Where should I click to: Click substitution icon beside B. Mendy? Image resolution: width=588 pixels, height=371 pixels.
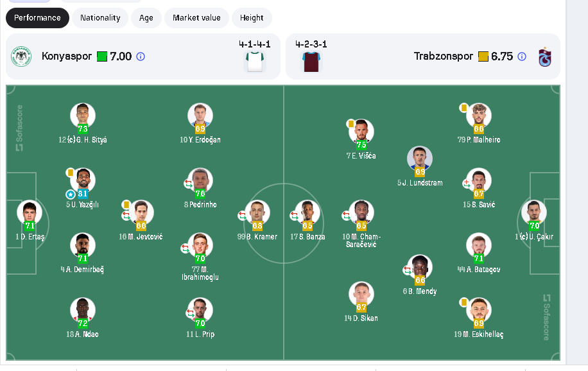click(408, 270)
